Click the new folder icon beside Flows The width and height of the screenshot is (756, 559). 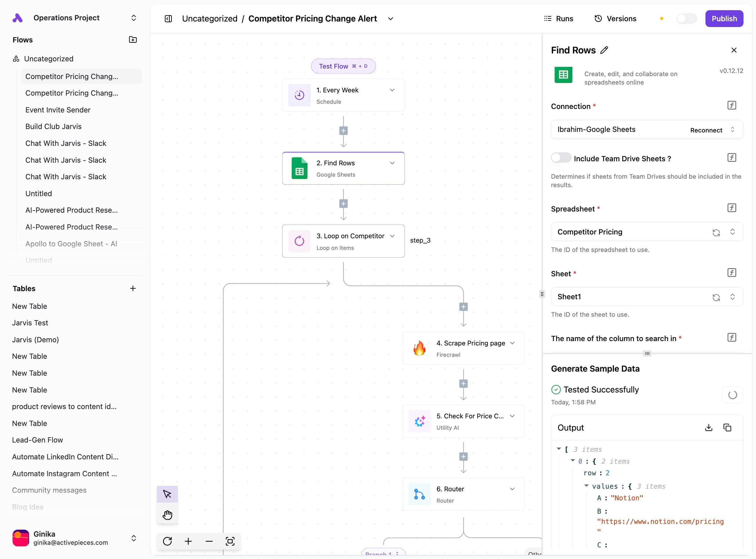(x=133, y=40)
